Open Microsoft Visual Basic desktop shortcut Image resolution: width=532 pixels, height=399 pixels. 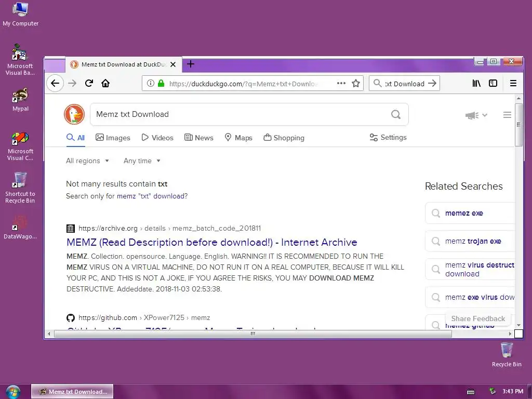click(x=20, y=60)
